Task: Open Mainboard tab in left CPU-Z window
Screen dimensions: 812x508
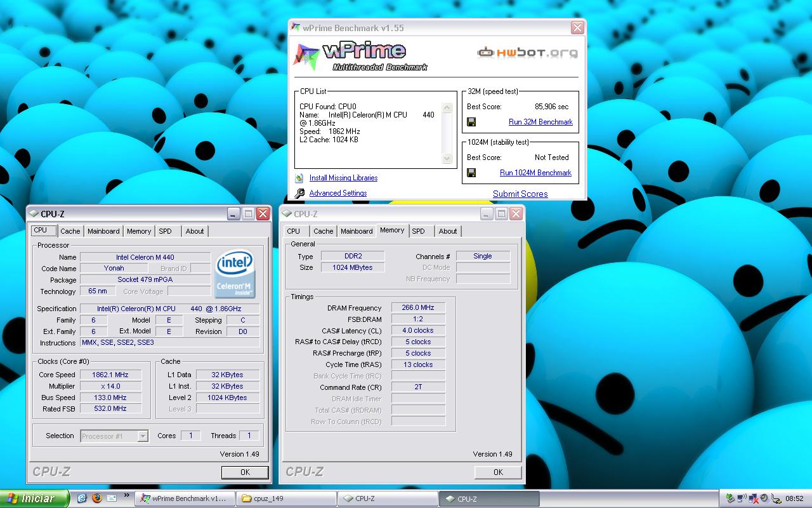Action: point(103,231)
